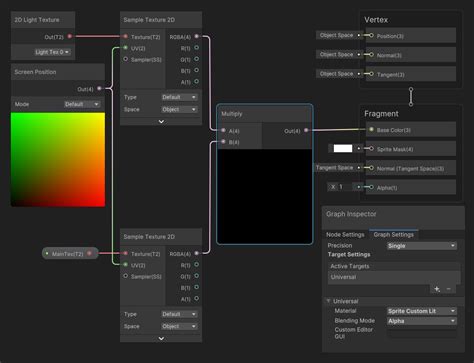
Task: Click the B(1) output port of the Sample Texture 2D fed by MainTex
Action: (x=197, y=287)
